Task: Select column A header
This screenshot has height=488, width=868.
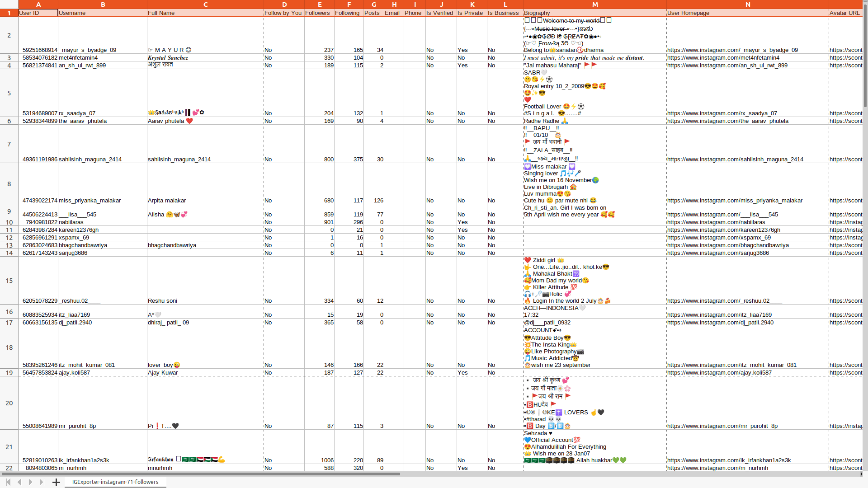Action: click(38, 5)
